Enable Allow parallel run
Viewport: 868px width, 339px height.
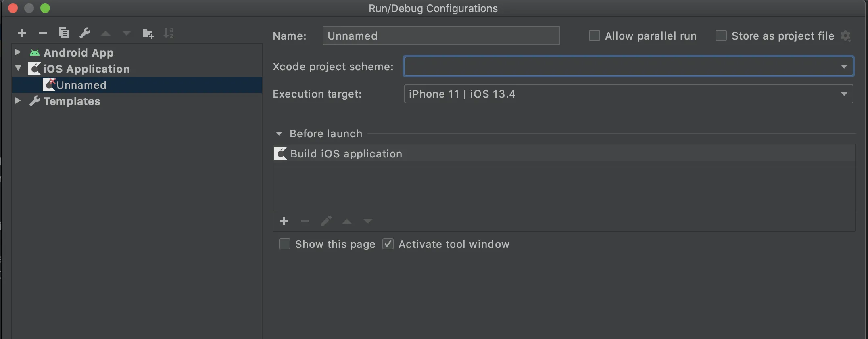(594, 36)
